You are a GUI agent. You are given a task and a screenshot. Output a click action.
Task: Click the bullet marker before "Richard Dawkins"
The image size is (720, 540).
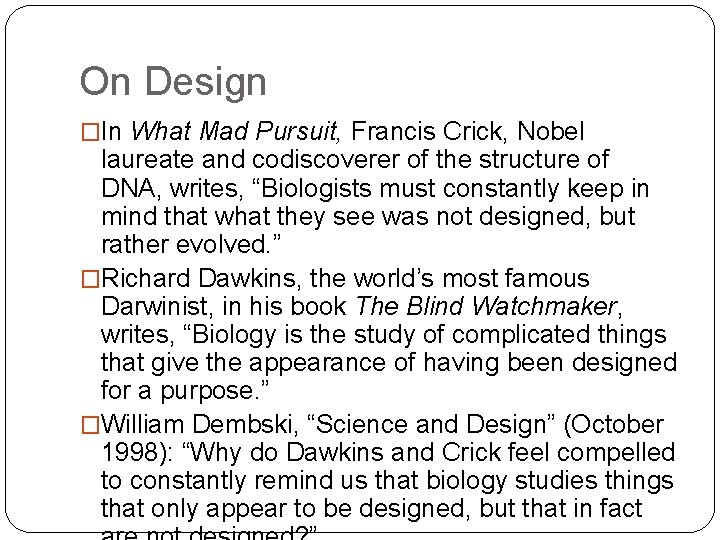[x=90, y=279]
